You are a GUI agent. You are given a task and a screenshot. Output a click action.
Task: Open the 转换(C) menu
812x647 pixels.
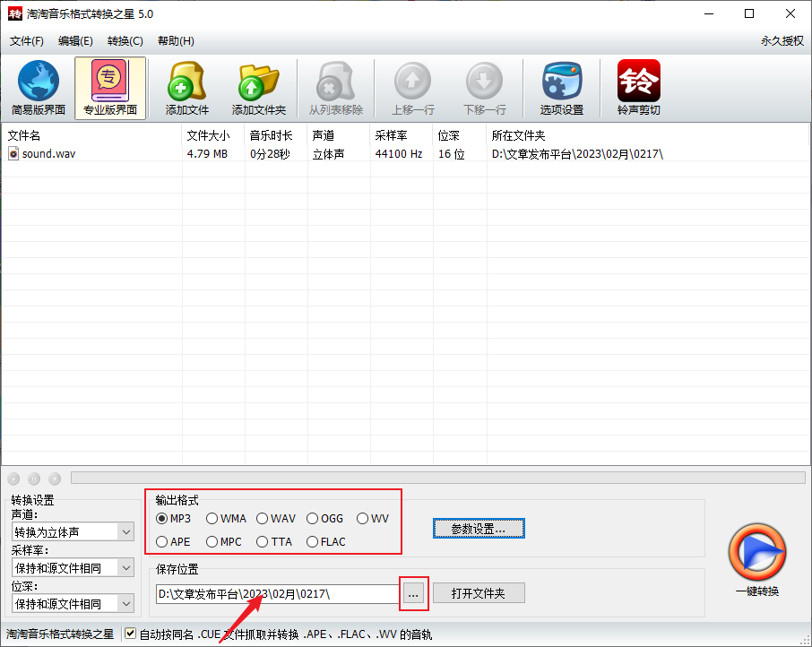[x=125, y=41]
